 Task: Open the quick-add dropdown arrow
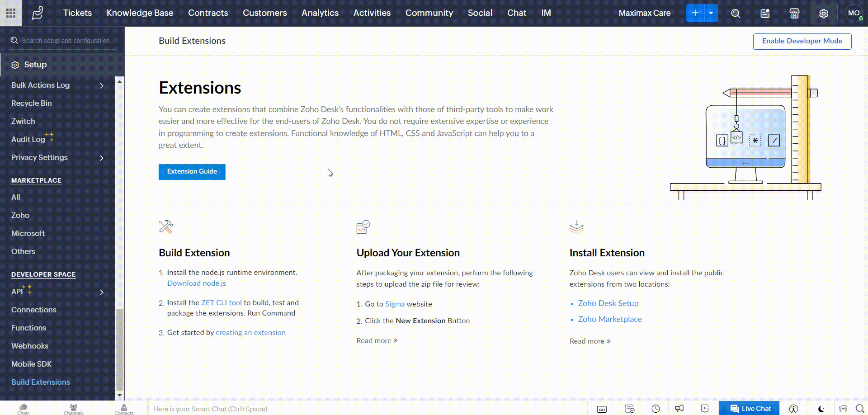(x=711, y=13)
